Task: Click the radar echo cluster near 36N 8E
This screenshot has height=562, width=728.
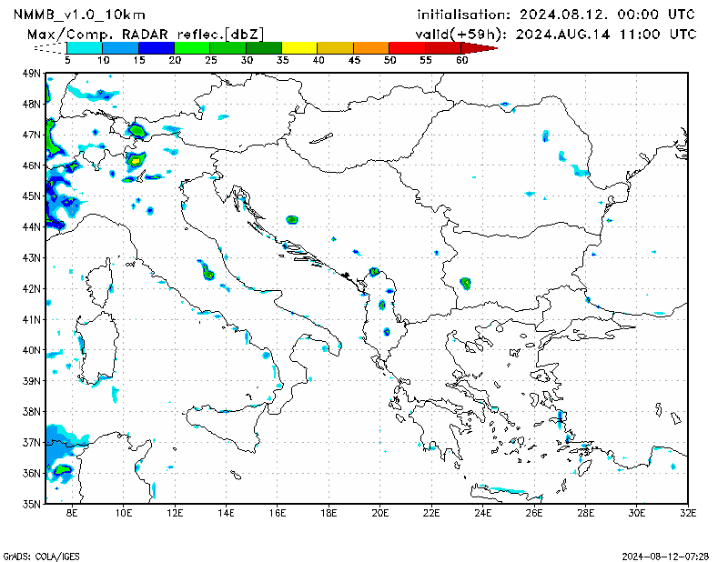Action: pos(62,469)
